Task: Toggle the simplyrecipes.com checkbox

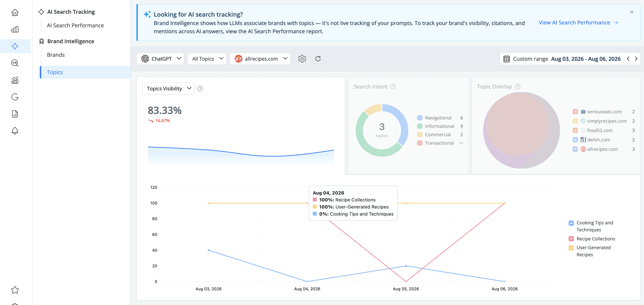Action: (x=575, y=121)
